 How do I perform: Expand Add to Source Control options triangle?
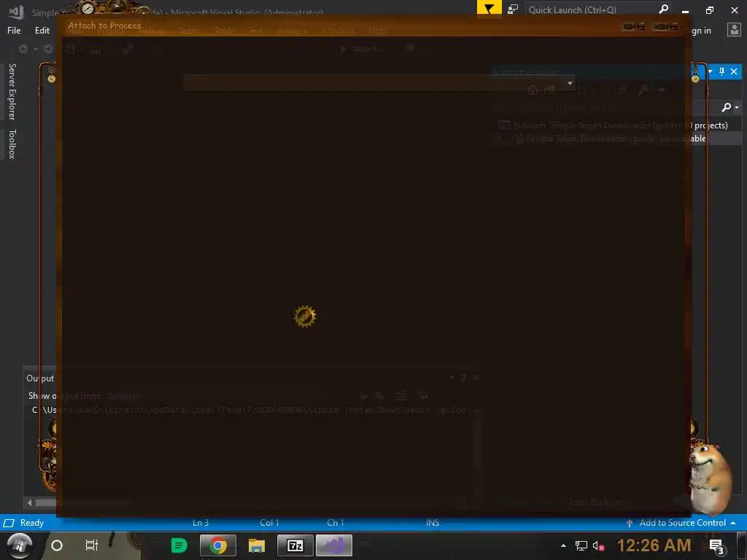[x=733, y=523]
